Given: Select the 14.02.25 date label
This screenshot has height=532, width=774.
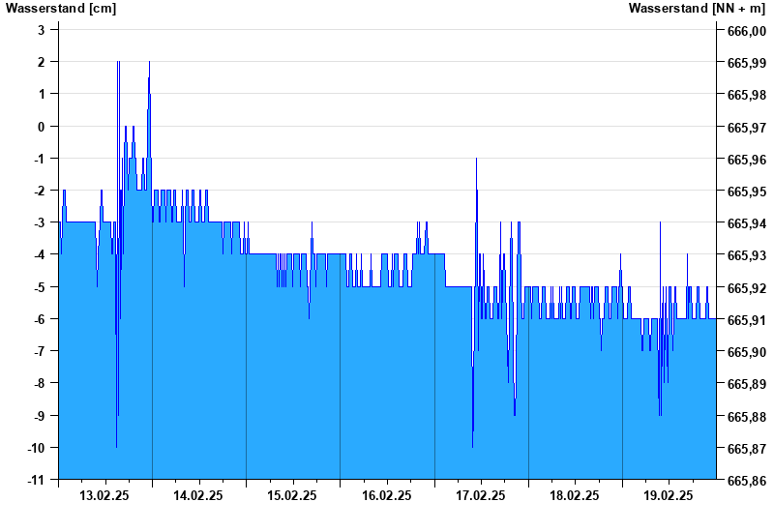Looking at the screenshot, I should coord(198,495).
